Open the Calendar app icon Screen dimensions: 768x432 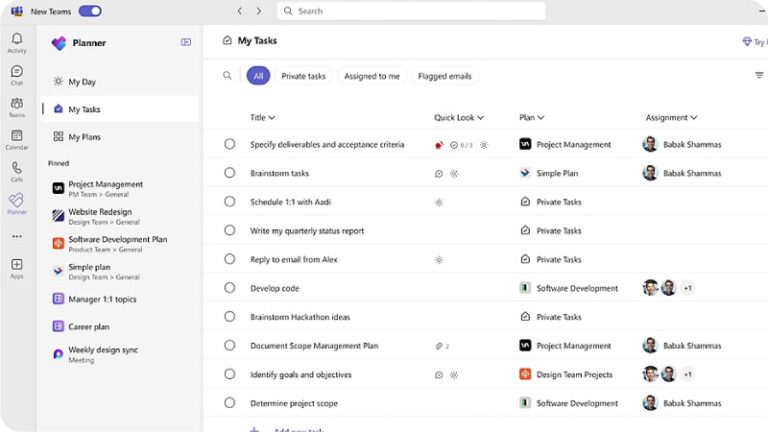(x=17, y=136)
